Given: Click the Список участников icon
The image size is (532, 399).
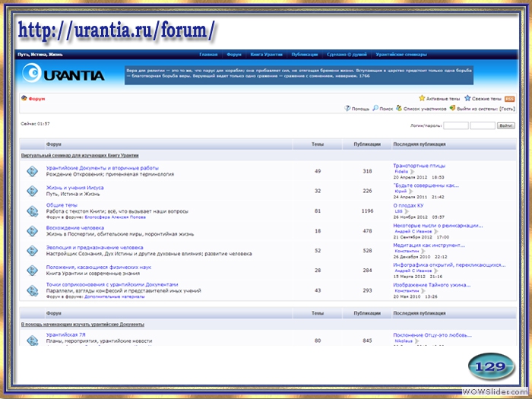Looking at the screenshot, I should [x=399, y=108].
